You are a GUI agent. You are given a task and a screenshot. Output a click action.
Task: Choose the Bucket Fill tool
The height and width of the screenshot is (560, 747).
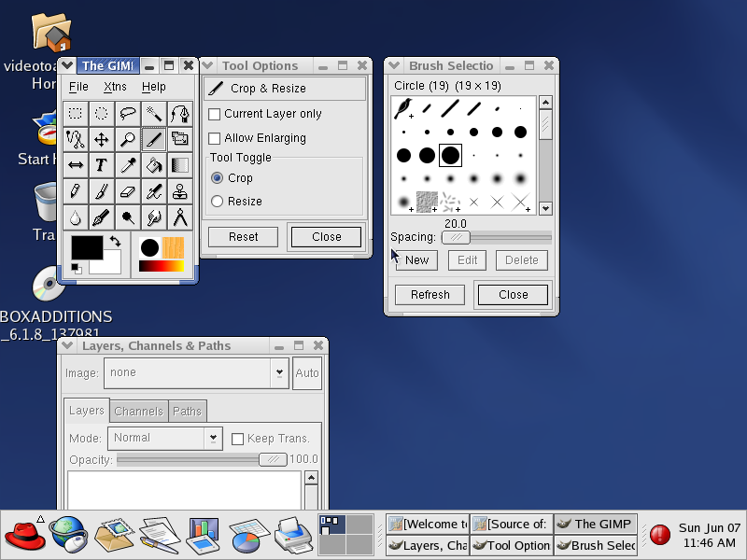154,166
